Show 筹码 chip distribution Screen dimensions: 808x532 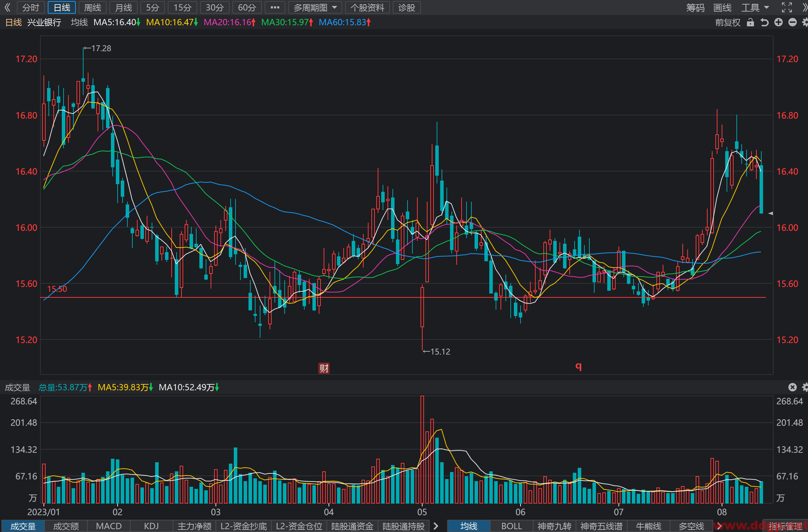695,7
